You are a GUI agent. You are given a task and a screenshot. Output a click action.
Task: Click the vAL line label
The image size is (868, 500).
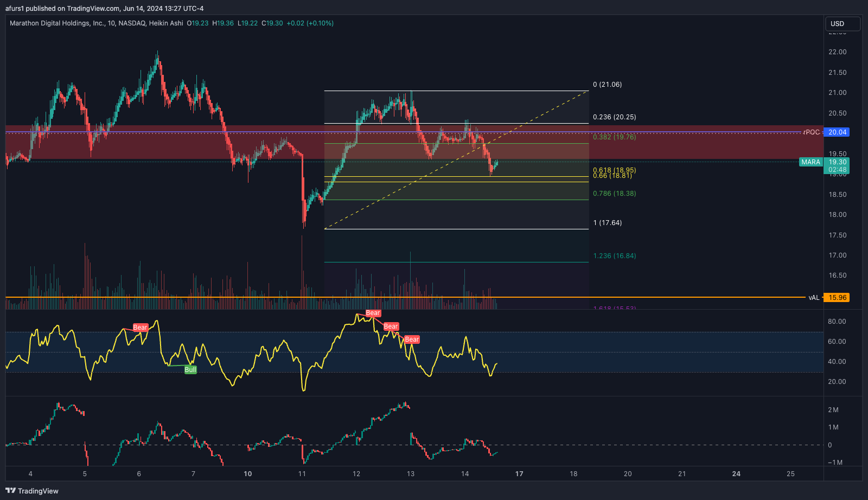[x=814, y=298]
